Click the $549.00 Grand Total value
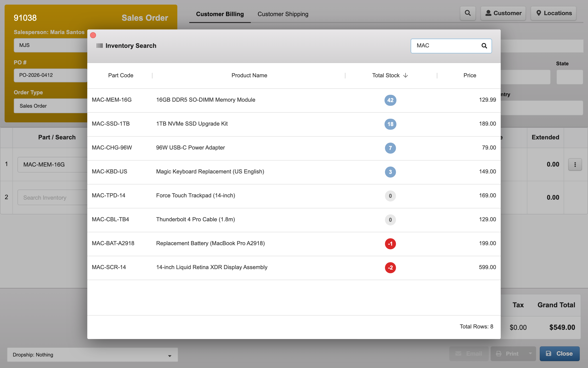Image resolution: width=588 pixels, height=368 pixels. point(562,327)
